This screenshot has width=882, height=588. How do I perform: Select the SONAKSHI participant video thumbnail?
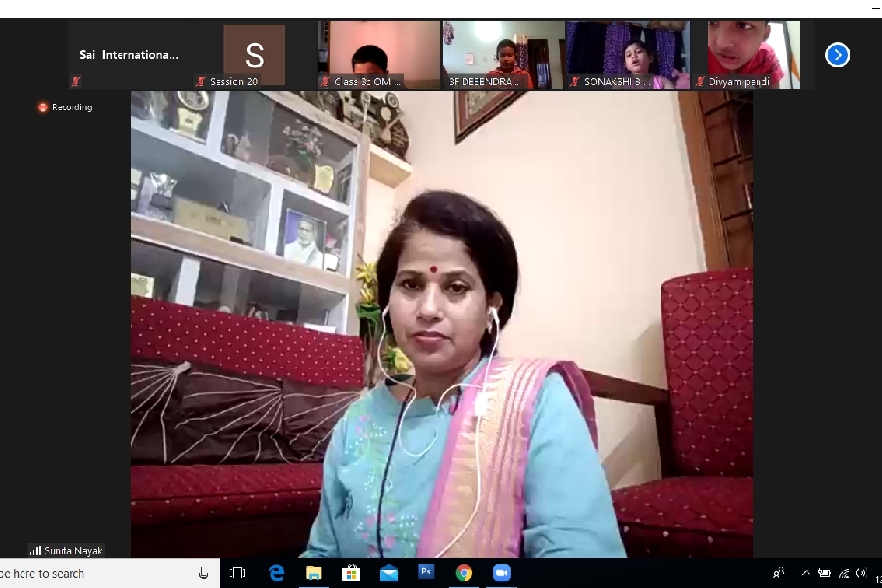627,55
